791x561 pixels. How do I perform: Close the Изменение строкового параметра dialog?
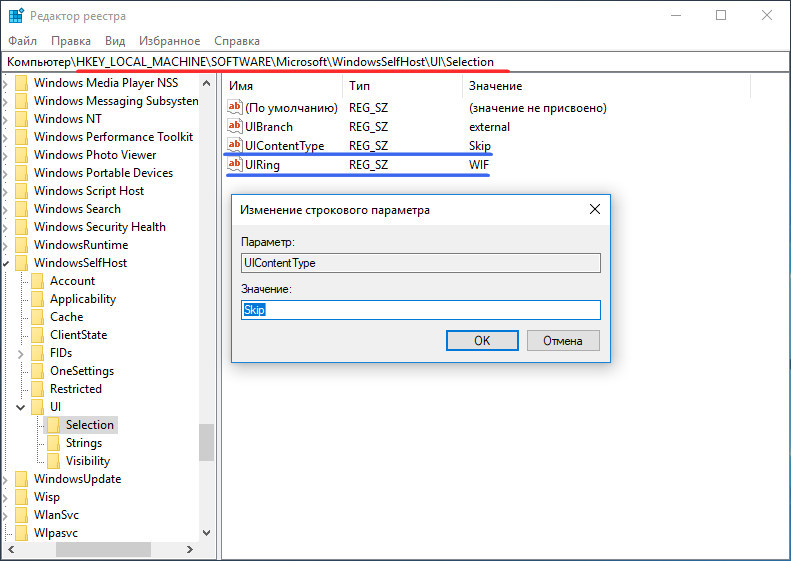coord(595,209)
